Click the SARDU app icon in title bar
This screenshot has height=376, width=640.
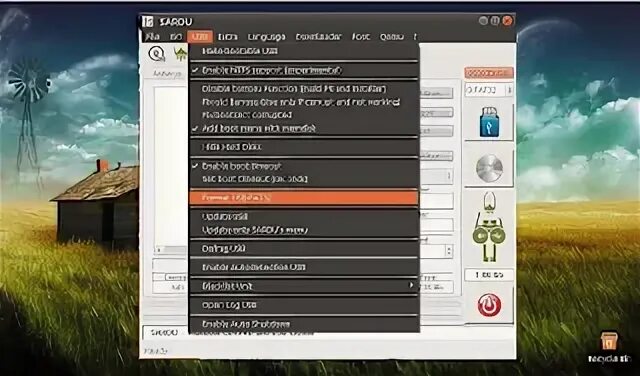148,21
